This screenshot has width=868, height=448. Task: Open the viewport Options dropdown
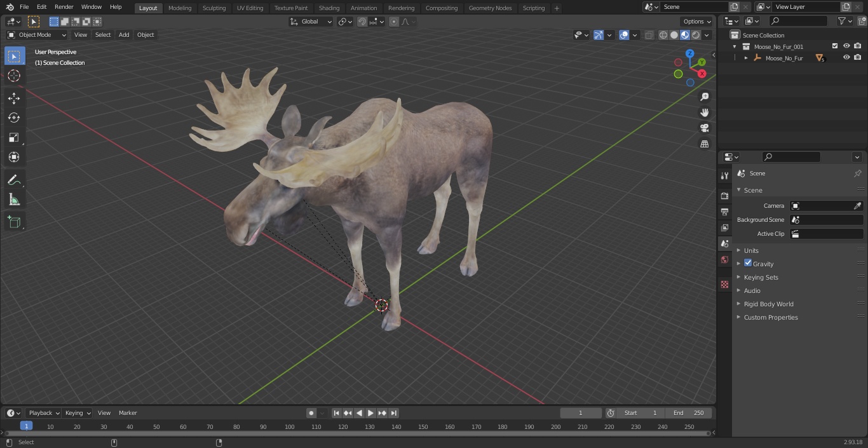[697, 22]
